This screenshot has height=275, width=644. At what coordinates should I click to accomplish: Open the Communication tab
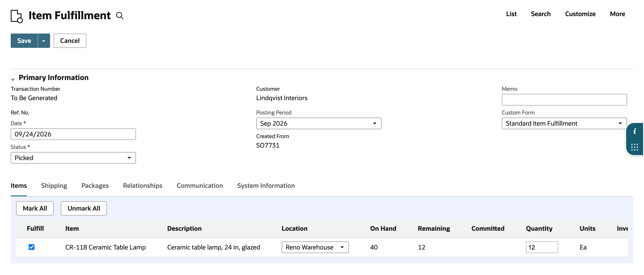click(200, 186)
